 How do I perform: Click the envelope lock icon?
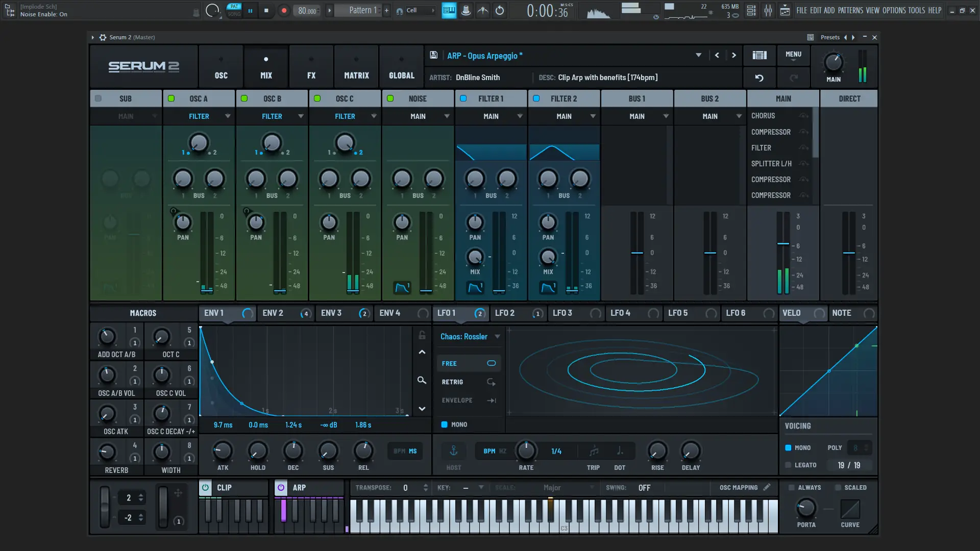(x=422, y=335)
